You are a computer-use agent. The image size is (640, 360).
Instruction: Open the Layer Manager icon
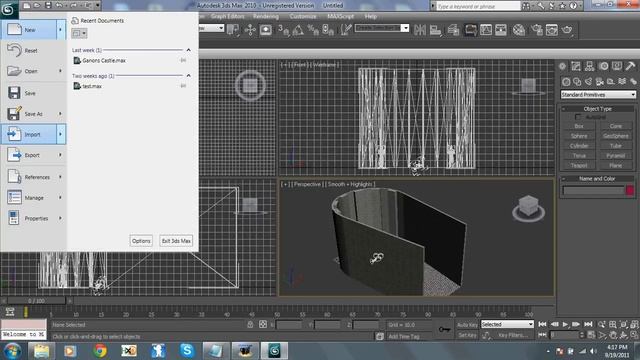pyautogui.click(x=453, y=30)
